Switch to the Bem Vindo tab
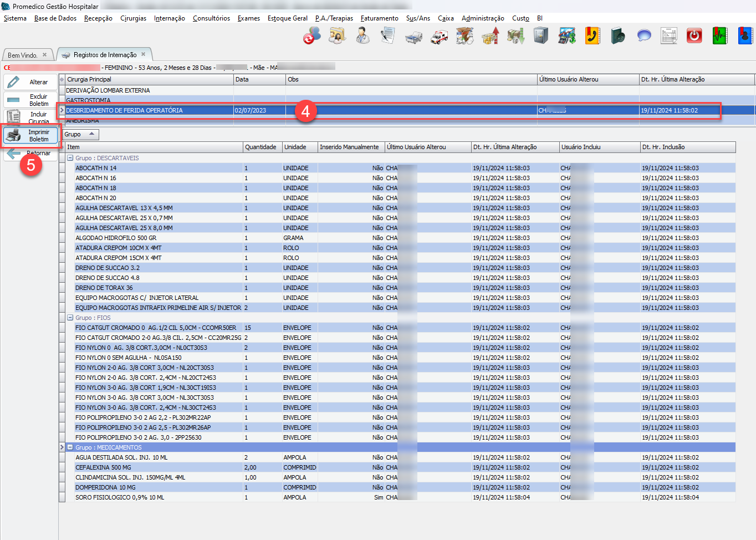The image size is (756, 540). click(23, 55)
